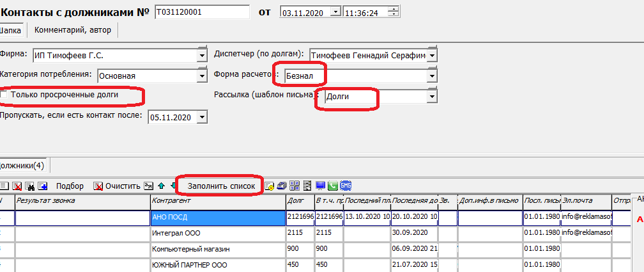Click the delete row red X icon
644x272 pixels.
tap(17, 186)
